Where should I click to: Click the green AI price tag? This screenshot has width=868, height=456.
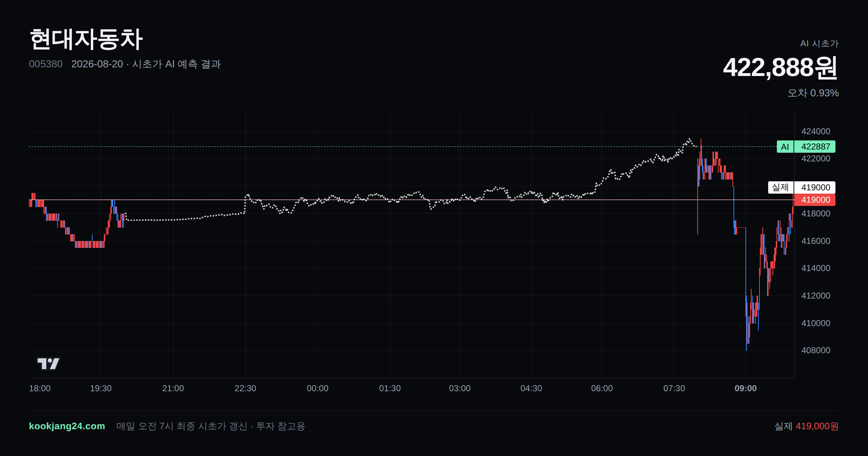click(785, 147)
